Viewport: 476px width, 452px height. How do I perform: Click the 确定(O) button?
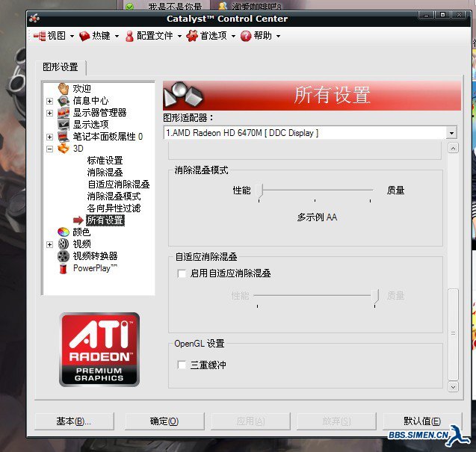164,421
